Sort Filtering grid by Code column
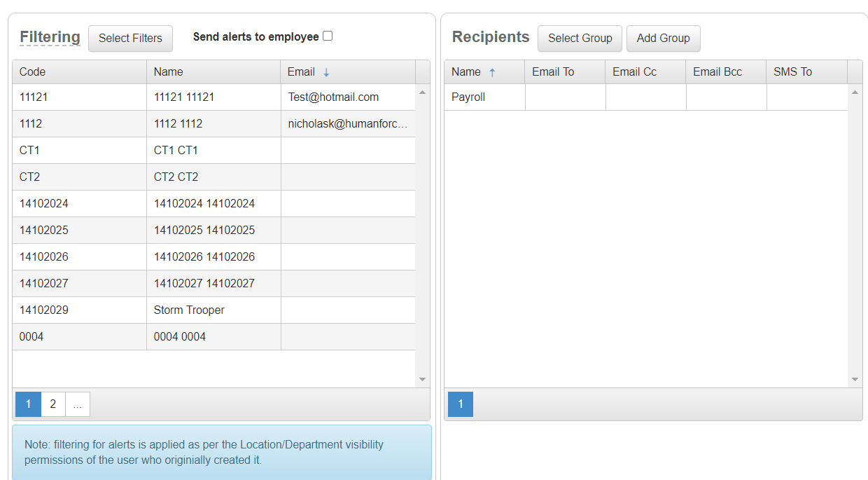Screen dimensions: 868x480 79,71
